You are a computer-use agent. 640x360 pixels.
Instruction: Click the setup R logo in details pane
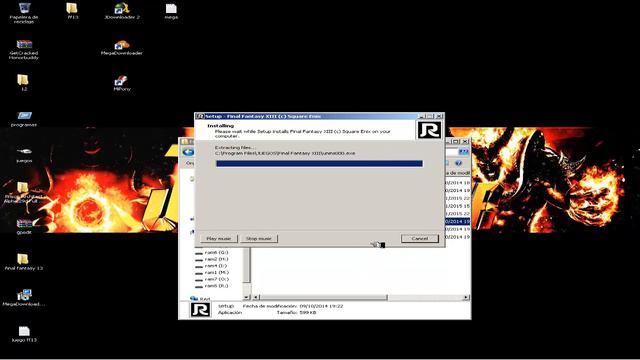point(200,309)
